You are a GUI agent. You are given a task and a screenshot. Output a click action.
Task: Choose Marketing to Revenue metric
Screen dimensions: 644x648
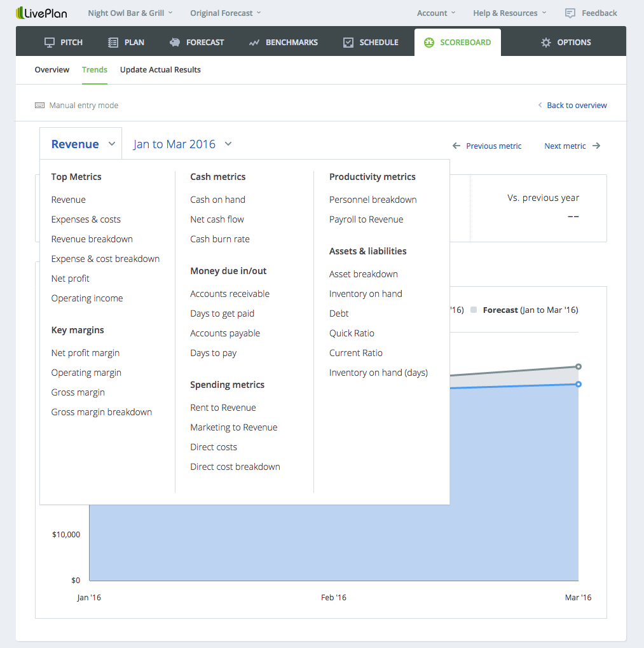click(x=234, y=428)
